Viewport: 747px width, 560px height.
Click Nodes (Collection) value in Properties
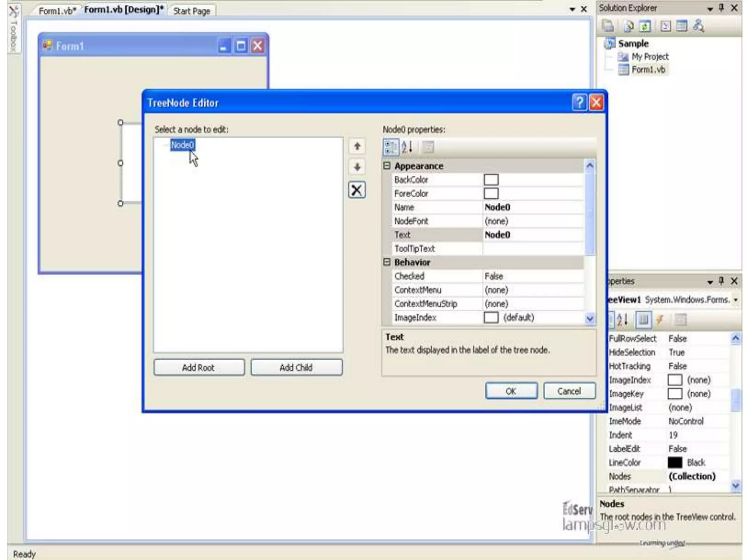[x=692, y=476]
